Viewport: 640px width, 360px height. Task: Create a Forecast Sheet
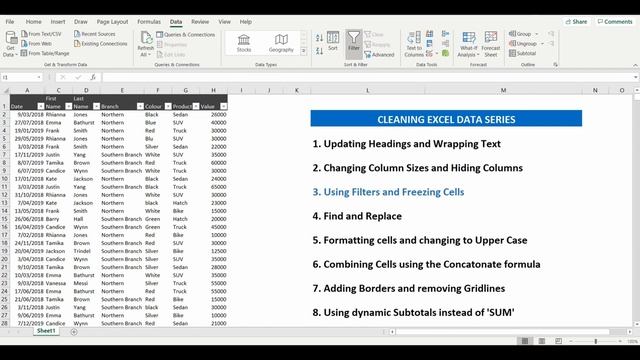(491, 44)
